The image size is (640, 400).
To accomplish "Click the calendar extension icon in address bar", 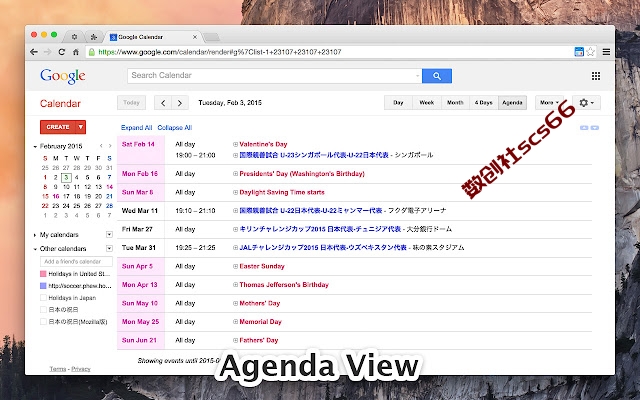I will click(x=579, y=52).
